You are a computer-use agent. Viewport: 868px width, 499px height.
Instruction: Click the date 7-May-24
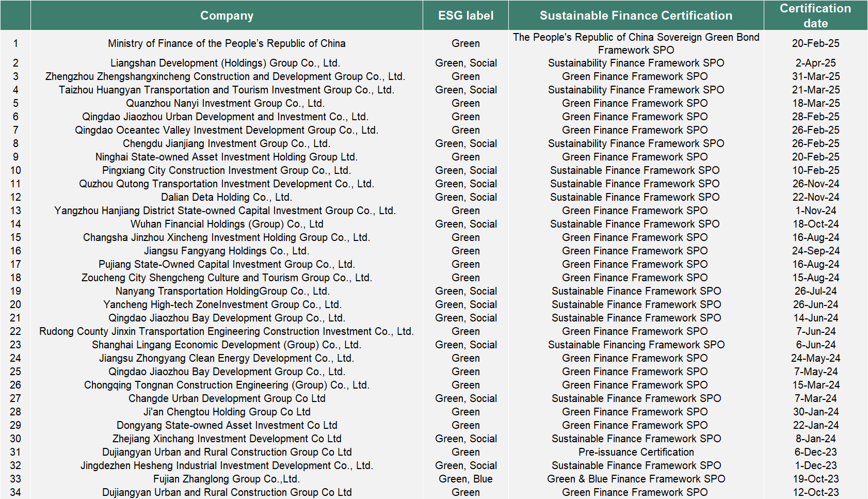pyautogui.click(x=815, y=372)
